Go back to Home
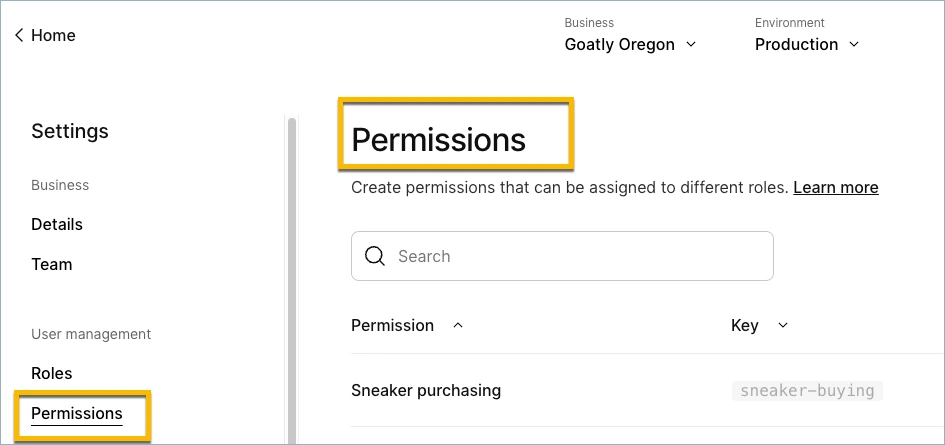 [x=45, y=36]
